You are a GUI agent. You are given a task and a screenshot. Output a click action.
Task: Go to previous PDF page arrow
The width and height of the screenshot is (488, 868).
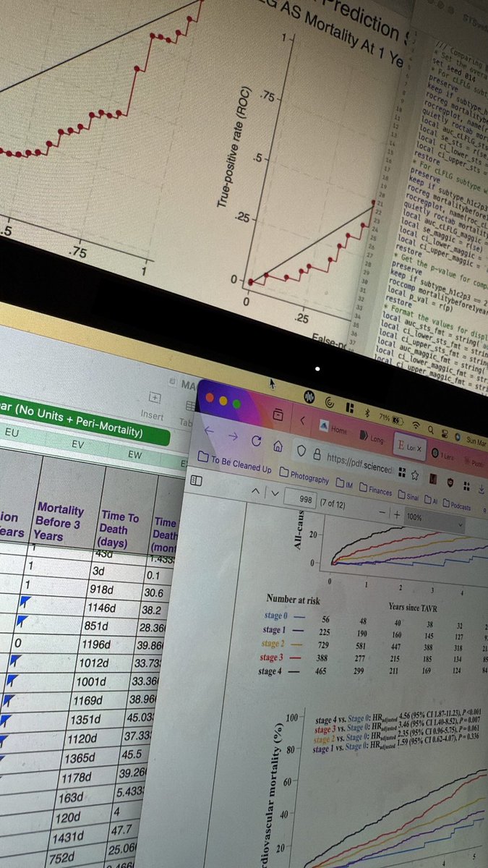(x=254, y=491)
